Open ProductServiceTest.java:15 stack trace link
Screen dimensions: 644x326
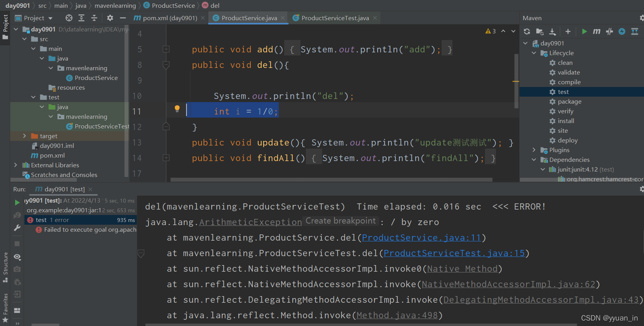click(x=454, y=253)
